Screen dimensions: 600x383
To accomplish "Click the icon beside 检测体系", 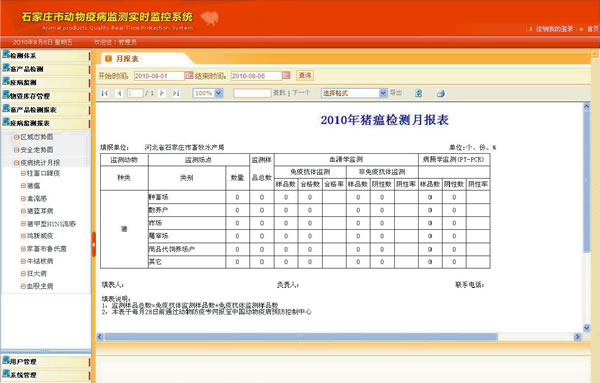I will 6,54.
